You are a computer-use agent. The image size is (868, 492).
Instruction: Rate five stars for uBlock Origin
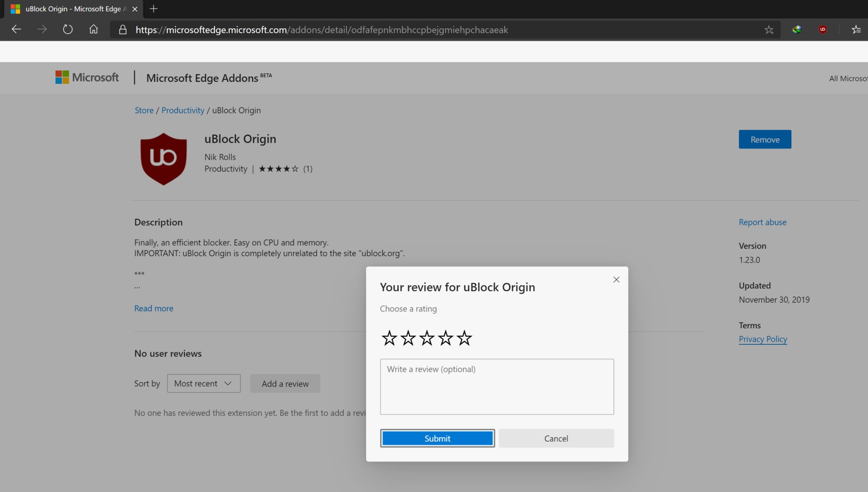pyautogui.click(x=465, y=338)
